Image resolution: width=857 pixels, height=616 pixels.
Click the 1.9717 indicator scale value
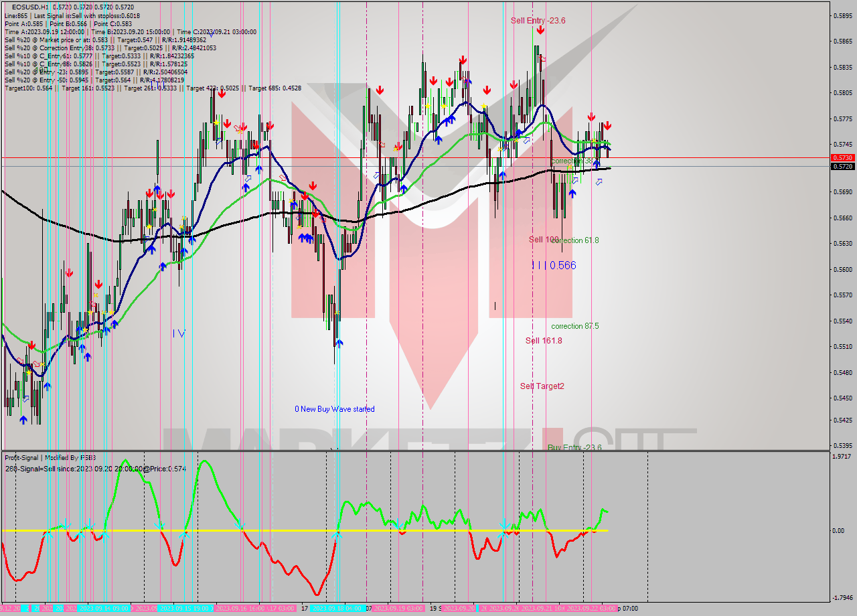pos(842,457)
